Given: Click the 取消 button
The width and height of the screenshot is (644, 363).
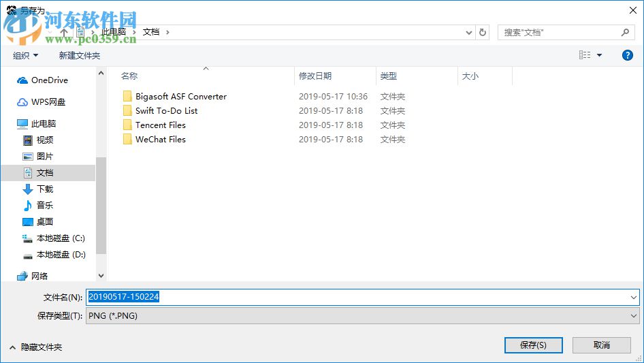Looking at the screenshot, I should pos(602,345).
